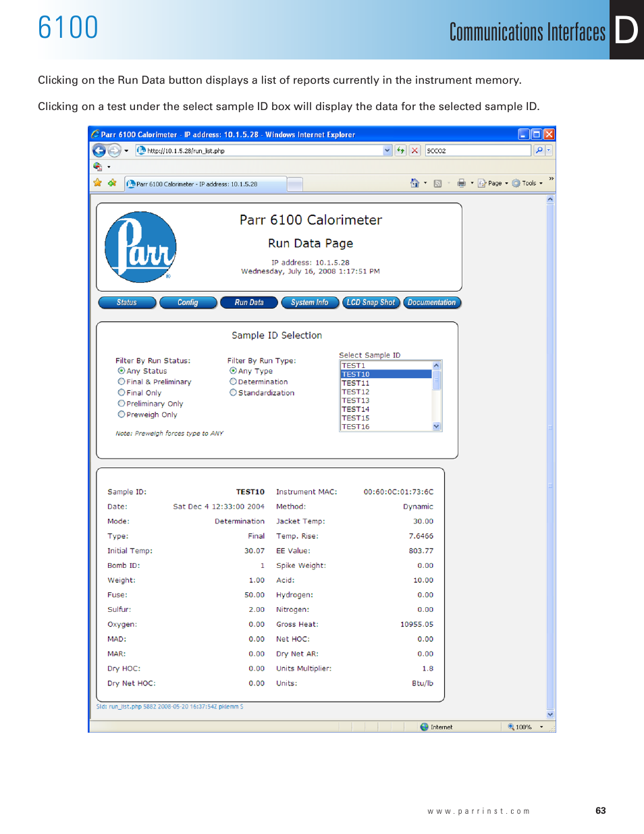Image resolution: width=644 pixels, height=834 pixels.
Task: Click the RSS feeds icon
Action: point(437,183)
